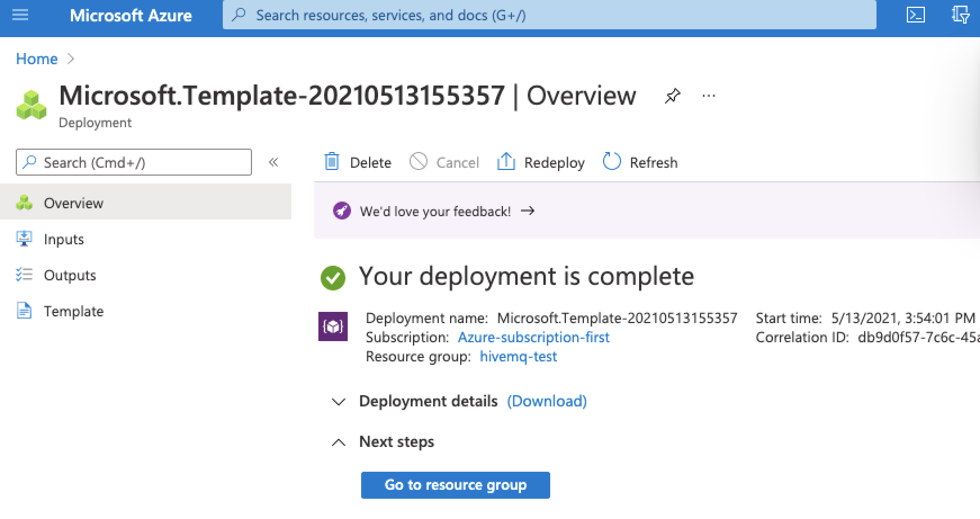Open the hivemq-test resource group link
Image resolution: width=980 pixels, height=519 pixels.
pyautogui.click(x=519, y=356)
